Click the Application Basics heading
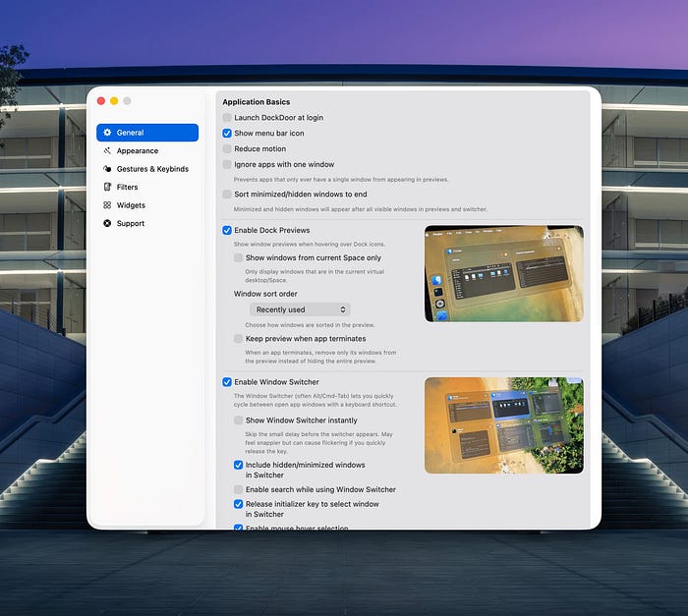Image resolution: width=688 pixels, height=616 pixels. click(x=257, y=102)
